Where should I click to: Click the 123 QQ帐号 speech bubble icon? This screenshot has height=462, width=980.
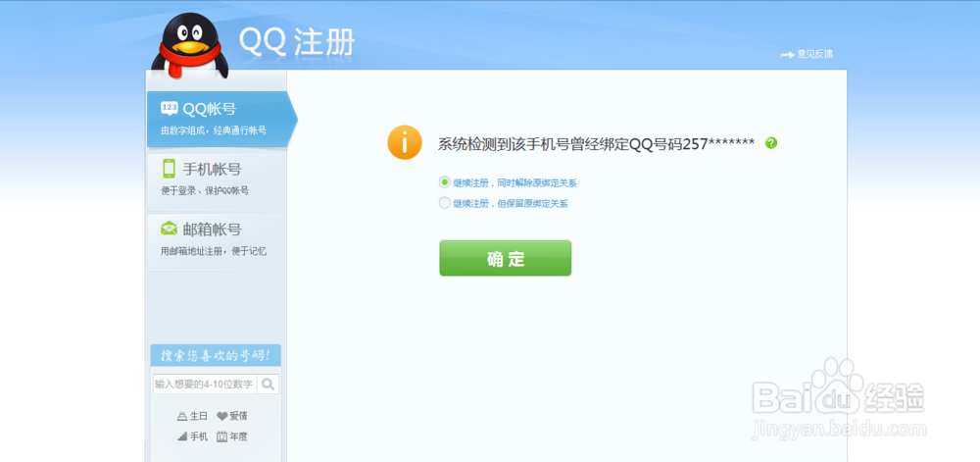170,109
